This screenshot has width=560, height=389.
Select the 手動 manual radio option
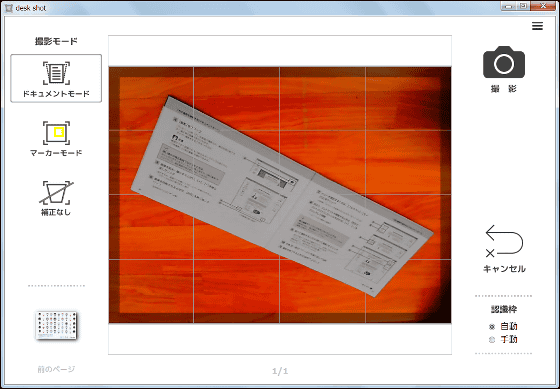(x=492, y=340)
